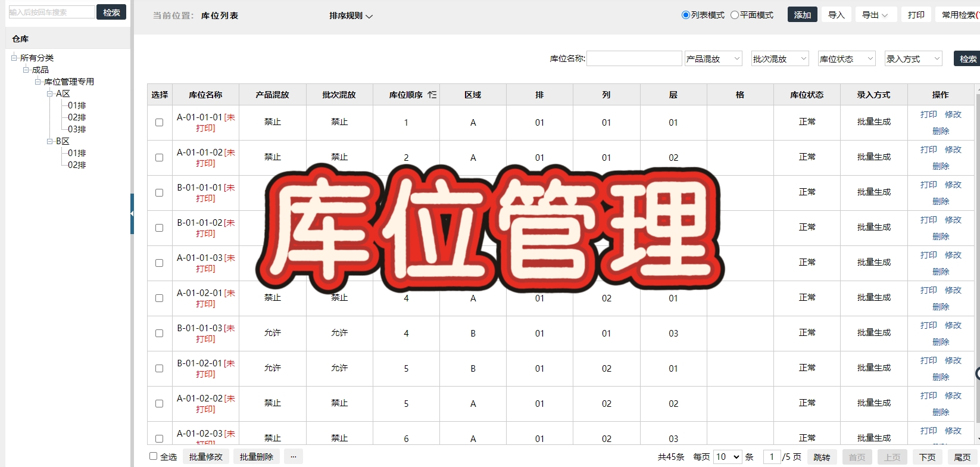Open the 排序规则 dropdown

(x=351, y=16)
